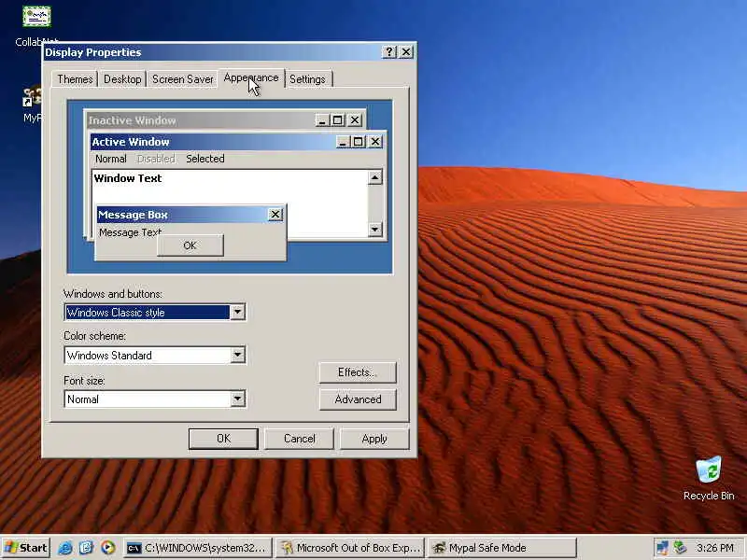The height and width of the screenshot is (560, 747).
Task: Launch Windows Media Player from Quick Launch
Action: click(108, 548)
